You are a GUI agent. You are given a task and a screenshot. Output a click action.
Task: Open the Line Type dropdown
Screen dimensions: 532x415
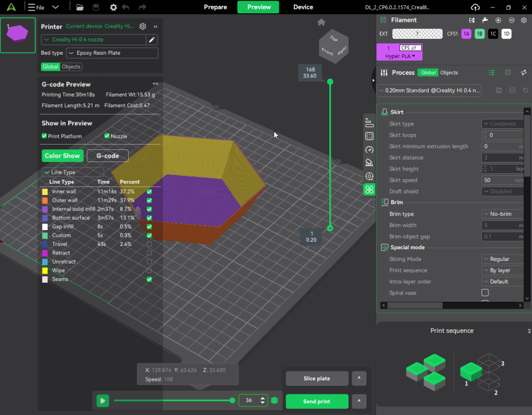pyautogui.click(x=72, y=172)
